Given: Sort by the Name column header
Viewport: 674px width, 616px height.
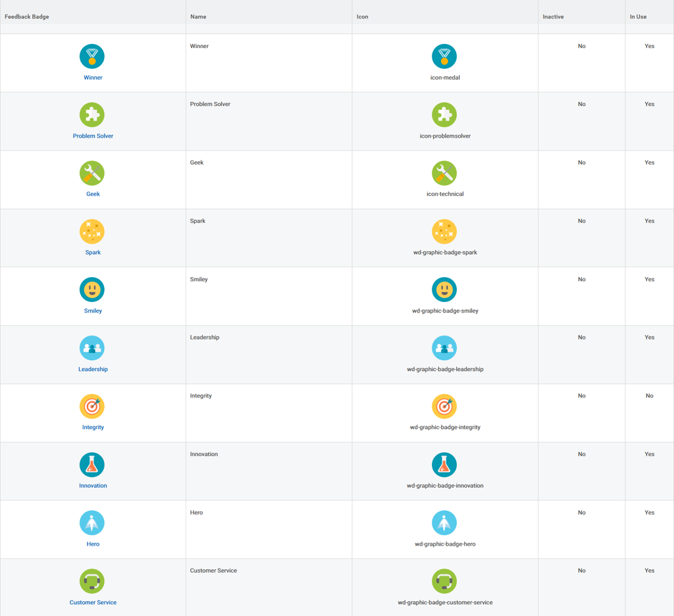Looking at the screenshot, I should [x=198, y=16].
